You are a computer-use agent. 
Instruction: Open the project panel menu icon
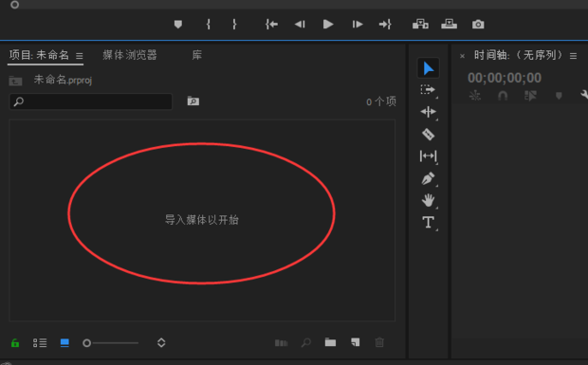79,56
